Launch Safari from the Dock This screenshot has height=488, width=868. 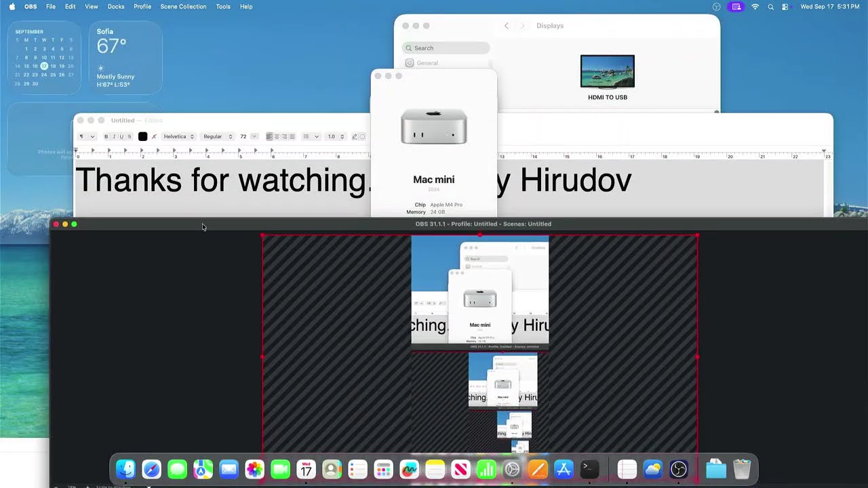point(151,469)
